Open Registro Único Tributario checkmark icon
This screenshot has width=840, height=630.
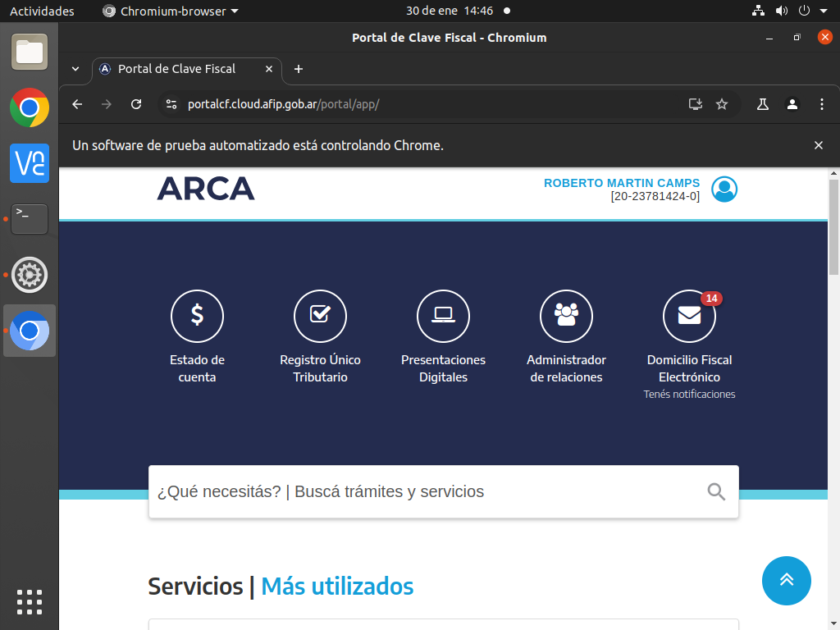click(x=321, y=316)
